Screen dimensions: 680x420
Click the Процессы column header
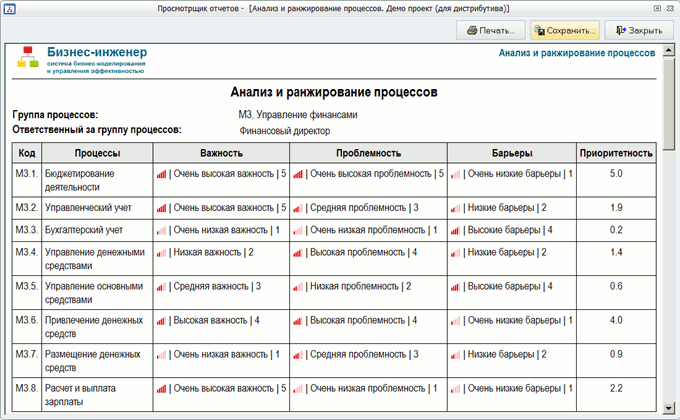[97, 153]
